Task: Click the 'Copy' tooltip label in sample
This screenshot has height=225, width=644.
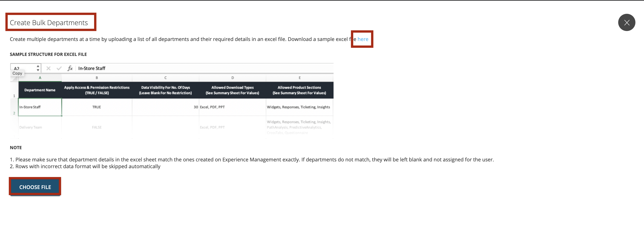Action: 17,73
